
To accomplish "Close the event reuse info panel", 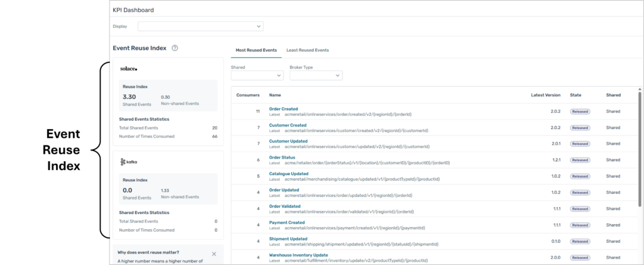I will [x=214, y=254].
